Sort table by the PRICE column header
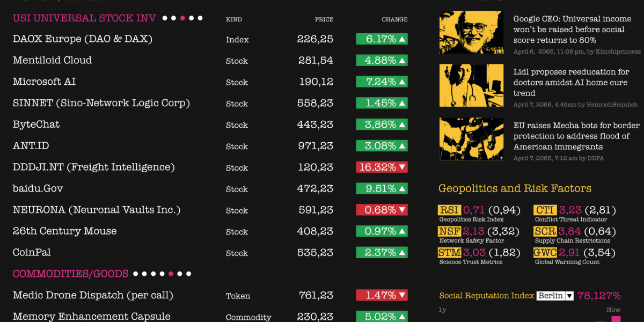This screenshot has height=322, width=644. click(324, 19)
